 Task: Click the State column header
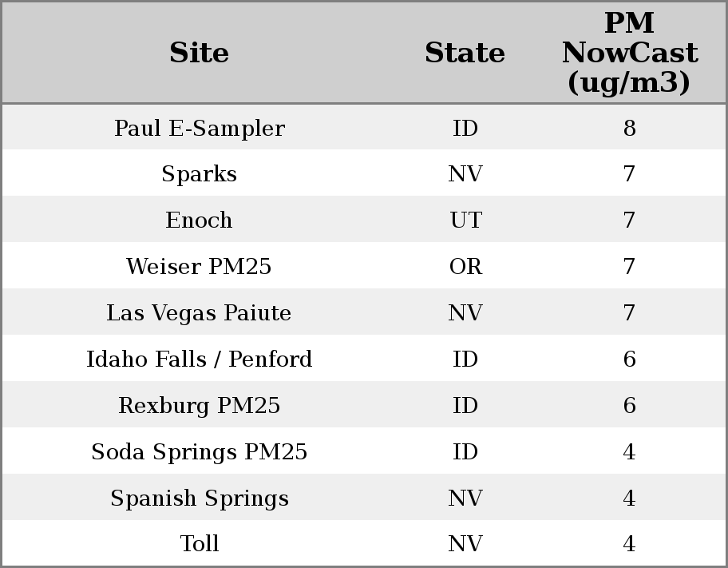465,53
